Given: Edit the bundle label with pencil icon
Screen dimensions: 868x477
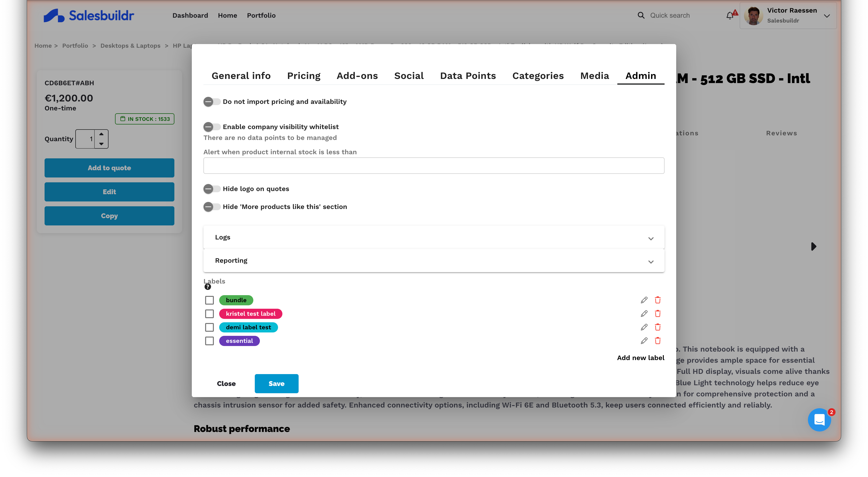Looking at the screenshot, I should point(644,300).
